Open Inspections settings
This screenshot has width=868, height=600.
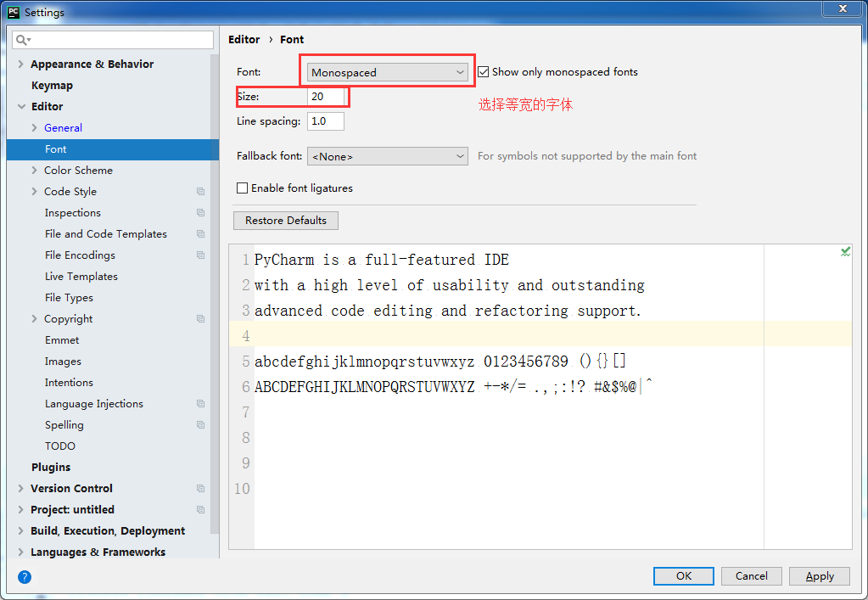72,212
